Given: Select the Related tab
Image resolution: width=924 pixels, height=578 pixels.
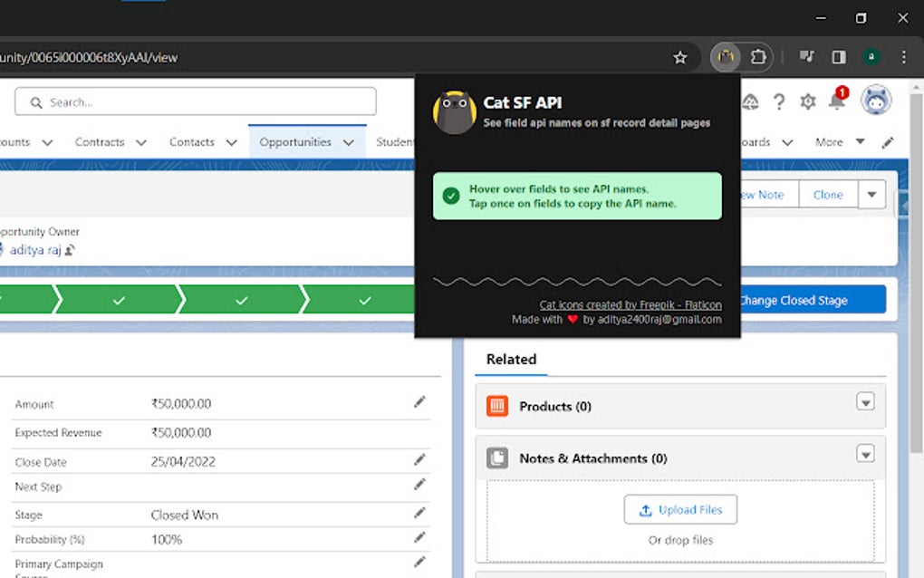Looking at the screenshot, I should click(510, 360).
